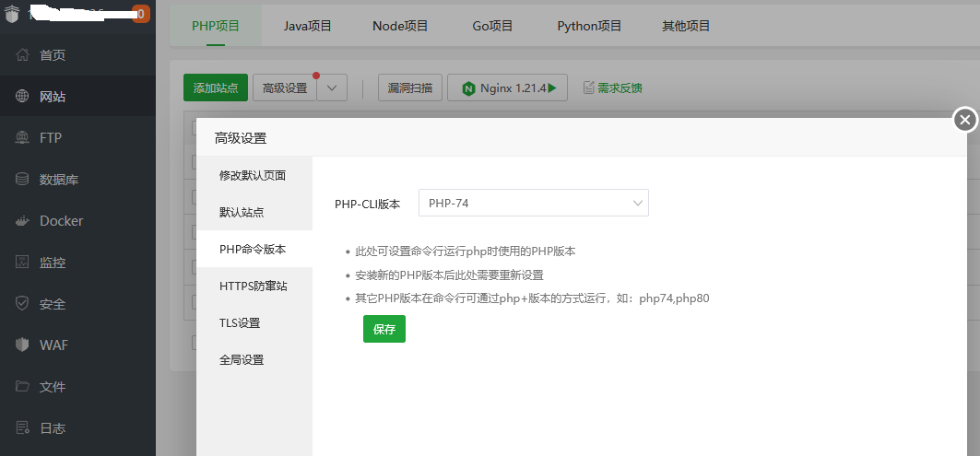
Task: Select the 数据库 database icon
Action: tap(22, 180)
